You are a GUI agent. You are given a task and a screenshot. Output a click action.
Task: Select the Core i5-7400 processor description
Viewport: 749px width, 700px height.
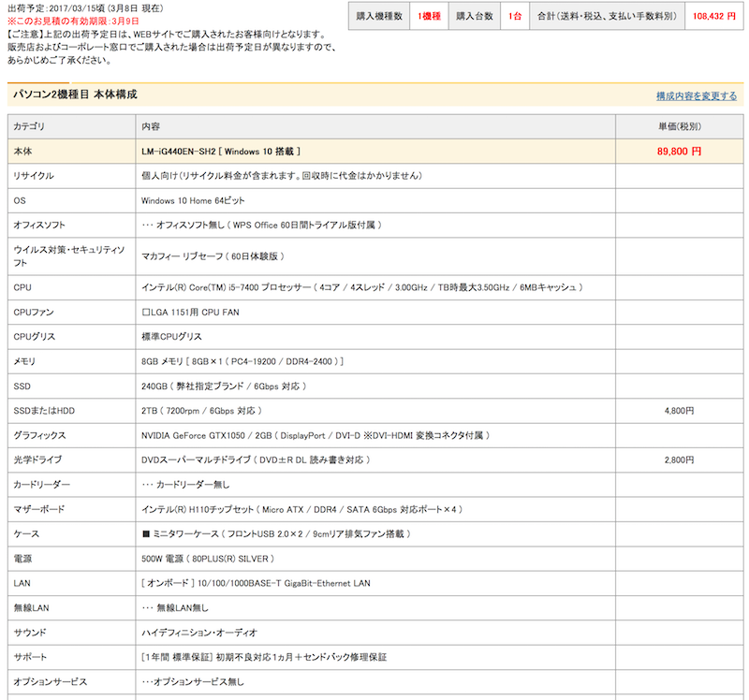361,287
